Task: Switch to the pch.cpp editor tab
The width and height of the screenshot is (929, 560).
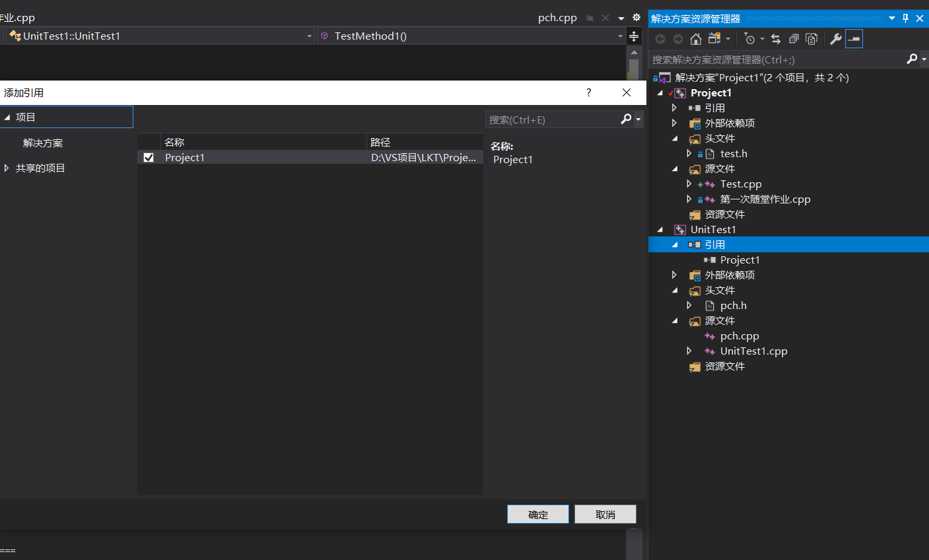Action: [x=557, y=18]
